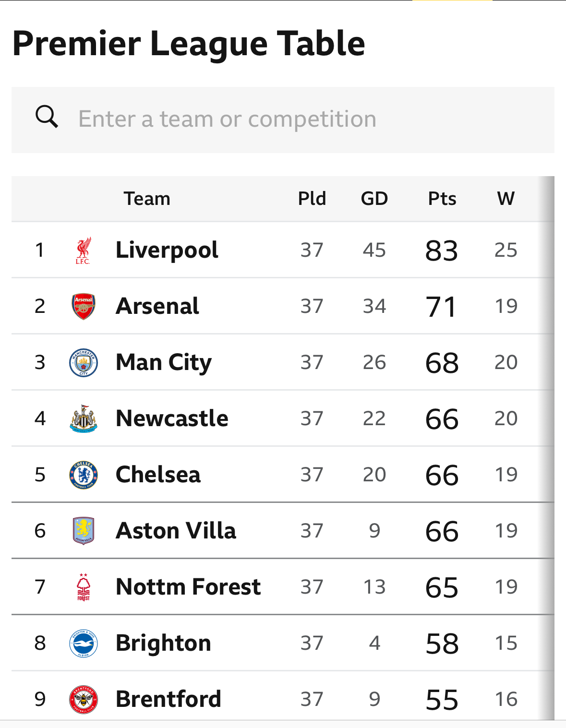The image size is (566, 728).
Task: Open the Brentford team link
Action: pyautogui.click(x=169, y=699)
